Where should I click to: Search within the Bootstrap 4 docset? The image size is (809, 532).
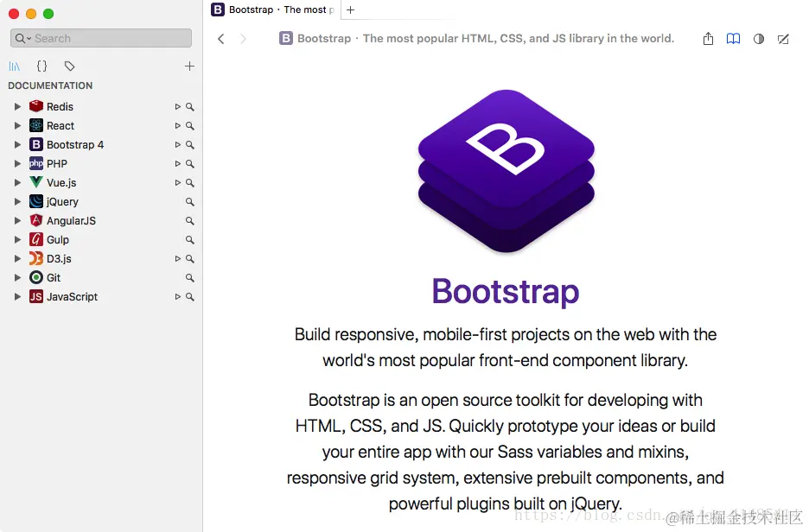coord(190,145)
